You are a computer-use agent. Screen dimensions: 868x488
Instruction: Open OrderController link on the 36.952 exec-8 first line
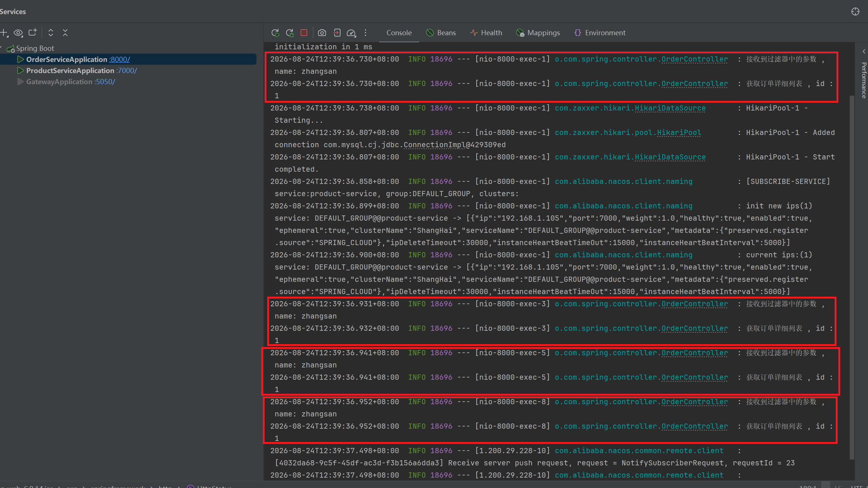pyautogui.click(x=695, y=402)
